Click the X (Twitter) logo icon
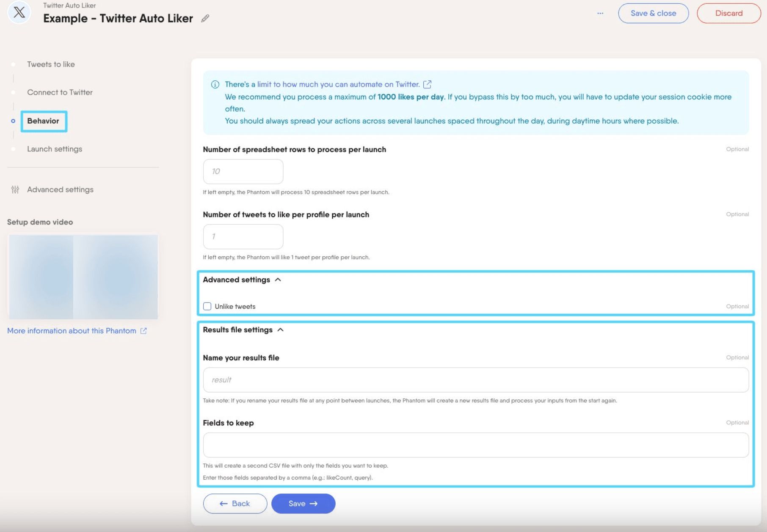The height and width of the screenshot is (532, 767). (x=19, y=12)
